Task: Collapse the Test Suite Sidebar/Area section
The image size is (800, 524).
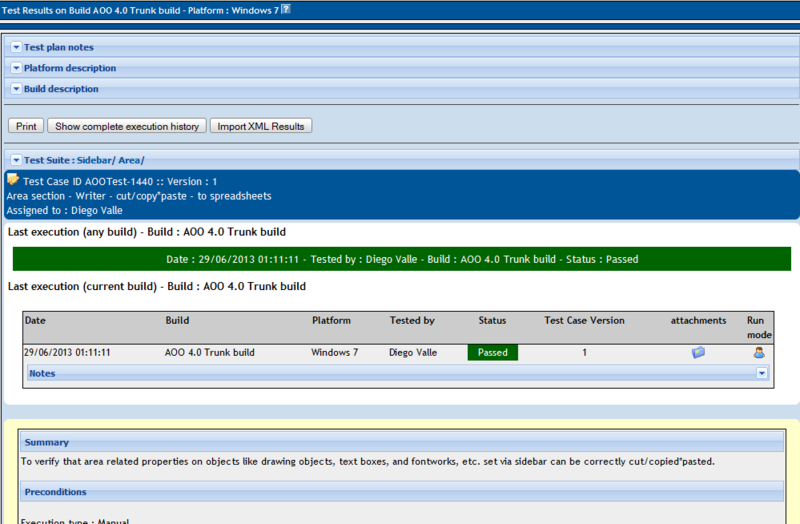Action: [16, 160]
